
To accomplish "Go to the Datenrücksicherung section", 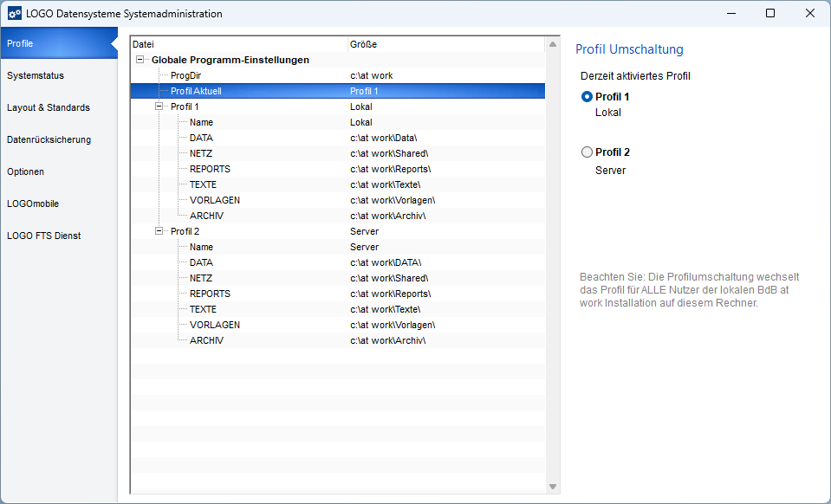I will [59, 139].
